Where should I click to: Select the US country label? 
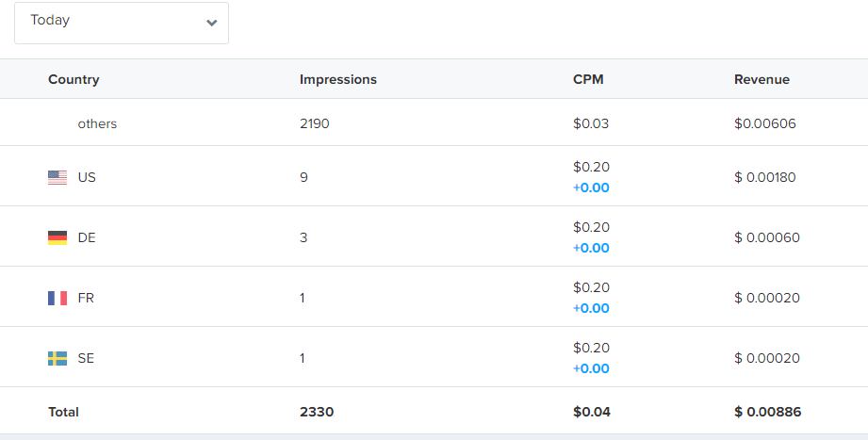coord(87,177)
